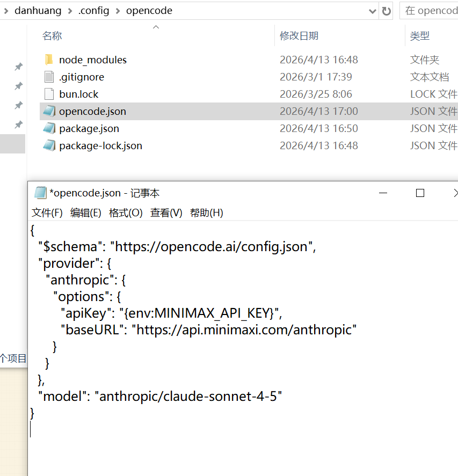Click the bun.lock blank file icon
Image resolution: width=458 pixels, height=476 pixels.
click(x=49, y=94)
